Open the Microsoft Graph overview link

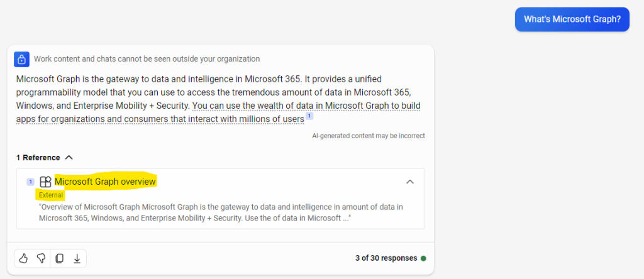[105, 182]
